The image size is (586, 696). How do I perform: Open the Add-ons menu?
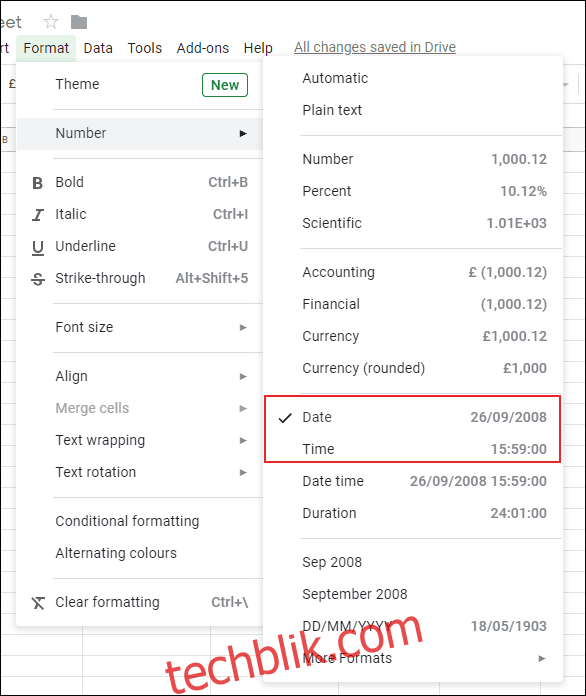pos(203,48)
